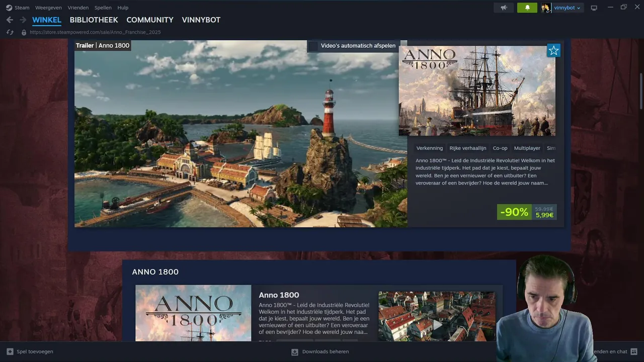Open the green notifications bell
644x362 pixels.
(527, 8)
